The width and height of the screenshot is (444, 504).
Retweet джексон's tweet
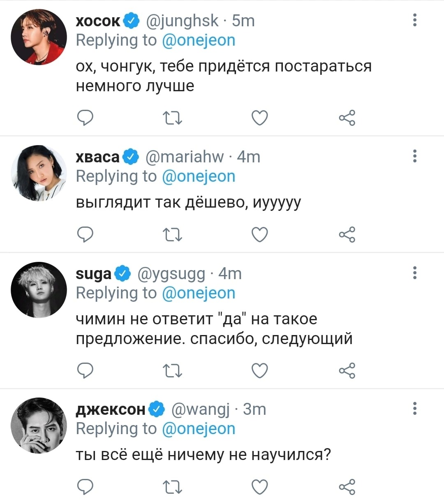click(173, 488)
